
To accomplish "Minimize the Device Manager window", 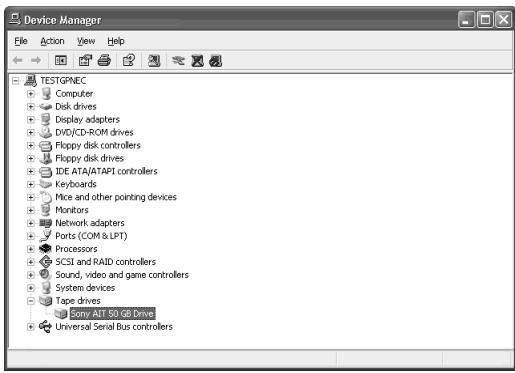I will point(466,20).
